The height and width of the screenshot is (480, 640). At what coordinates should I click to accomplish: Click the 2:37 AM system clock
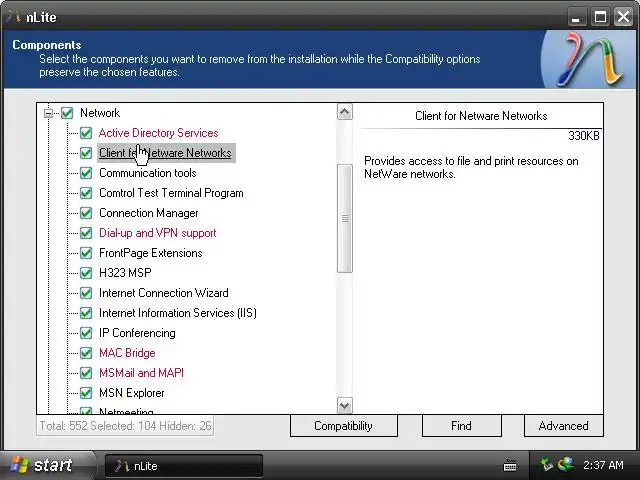point(603,465)
